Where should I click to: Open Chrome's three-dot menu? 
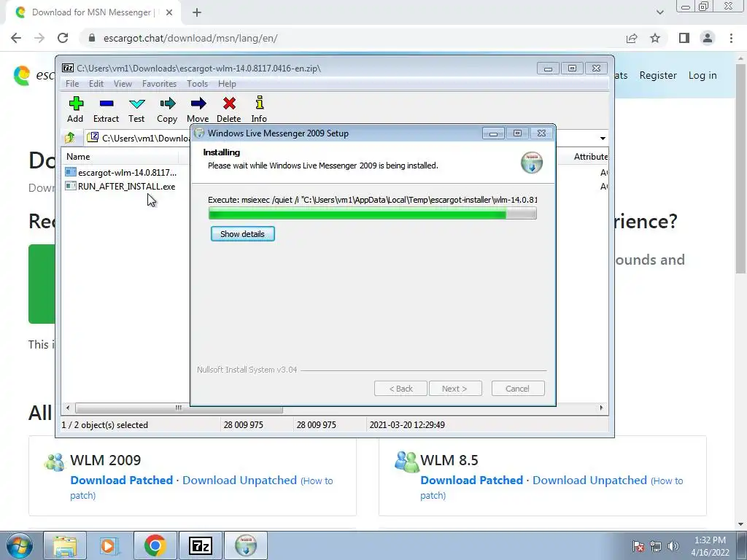[731, 38]
